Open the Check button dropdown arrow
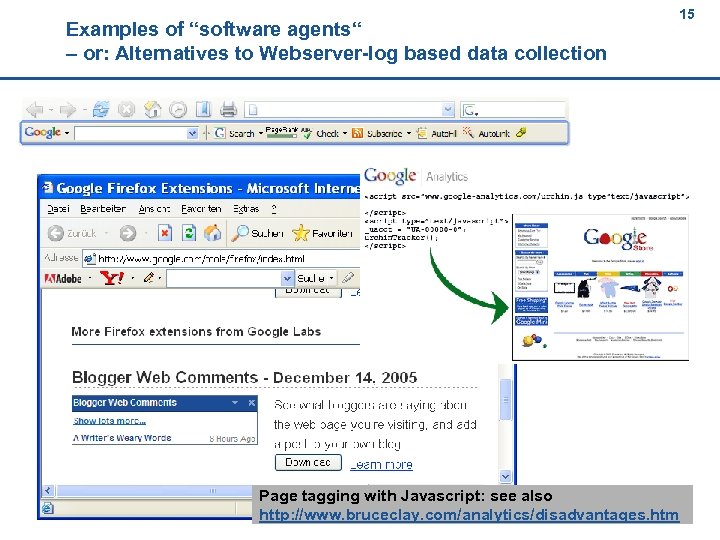Viewport: 720px width, 540px height. click(x=344, y=133)
